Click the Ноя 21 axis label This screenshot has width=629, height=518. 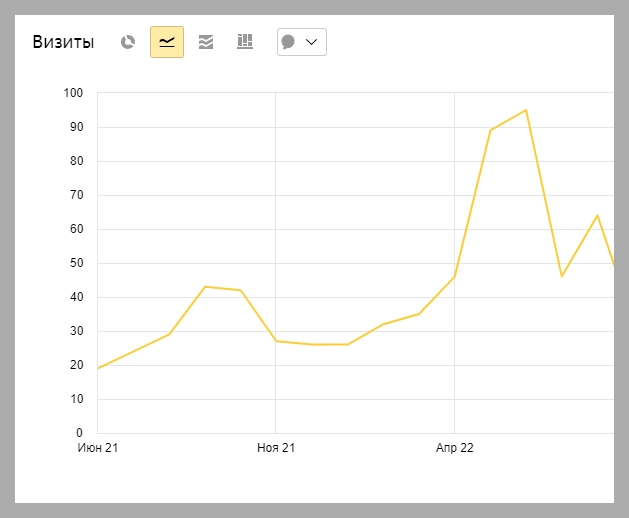pos(275,448)
